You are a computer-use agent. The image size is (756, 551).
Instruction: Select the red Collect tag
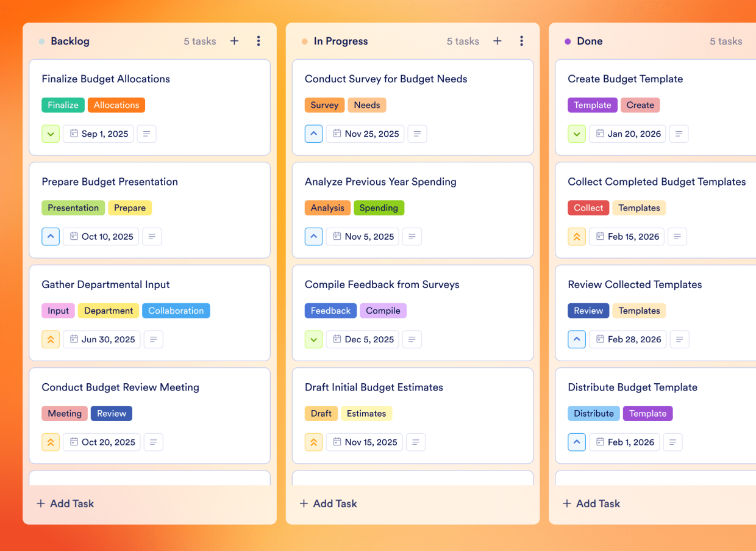[x=588, y=207]
